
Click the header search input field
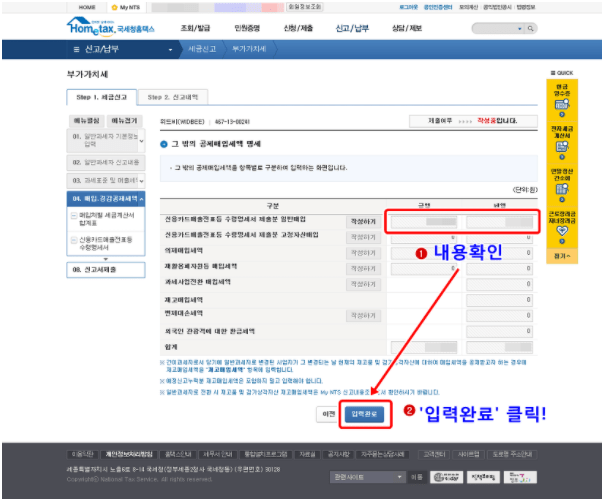[494, 29]
